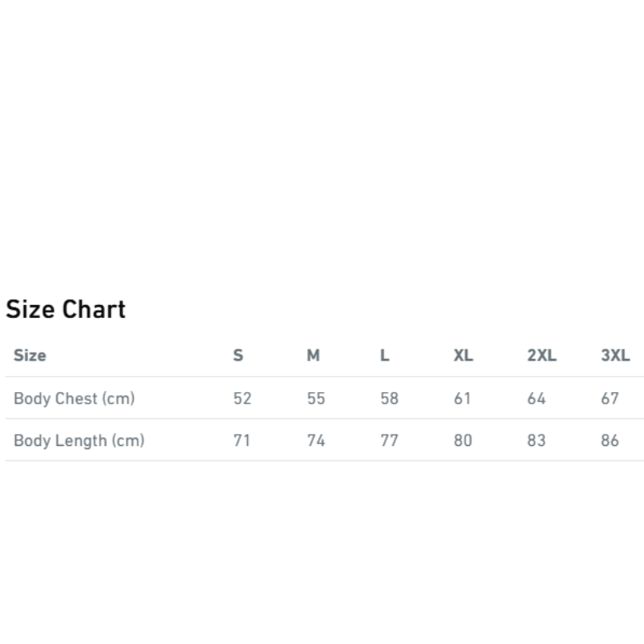644x644 pixels.
Task: Click the 2XL size column header
Action: [x=542, y=355]
